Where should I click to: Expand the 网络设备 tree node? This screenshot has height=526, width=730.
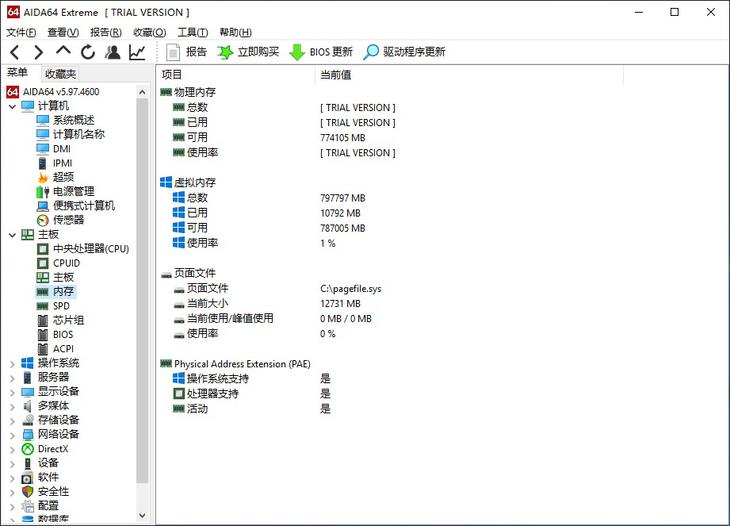point(12,436)
